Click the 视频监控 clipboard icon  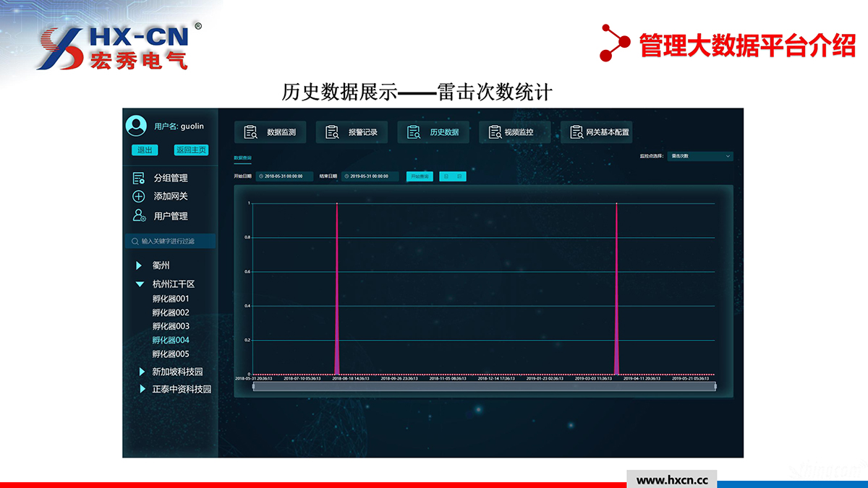pos(495,132)
